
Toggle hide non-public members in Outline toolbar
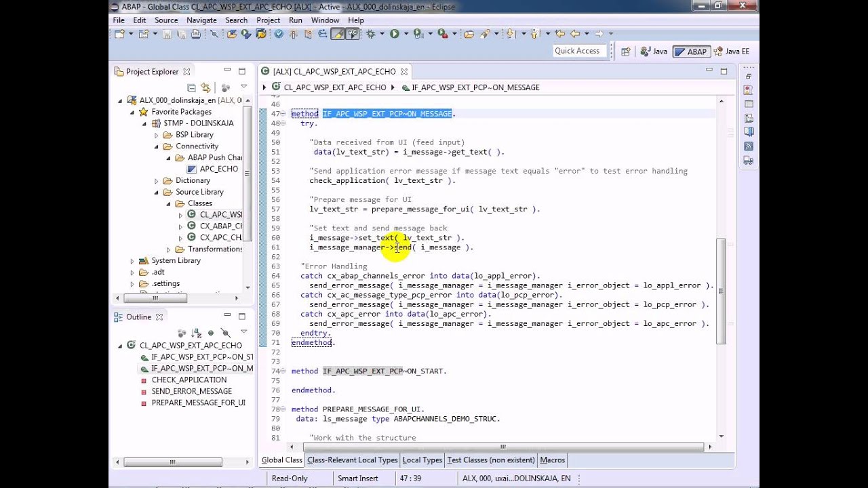pos(211,333)
